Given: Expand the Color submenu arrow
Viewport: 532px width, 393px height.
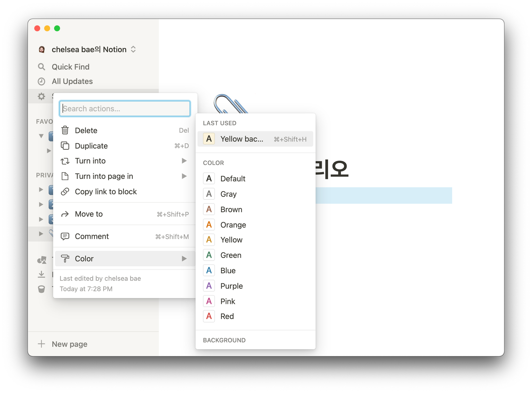Looking at the screenshot, I should pyautogui.click(x=184, y=259).
